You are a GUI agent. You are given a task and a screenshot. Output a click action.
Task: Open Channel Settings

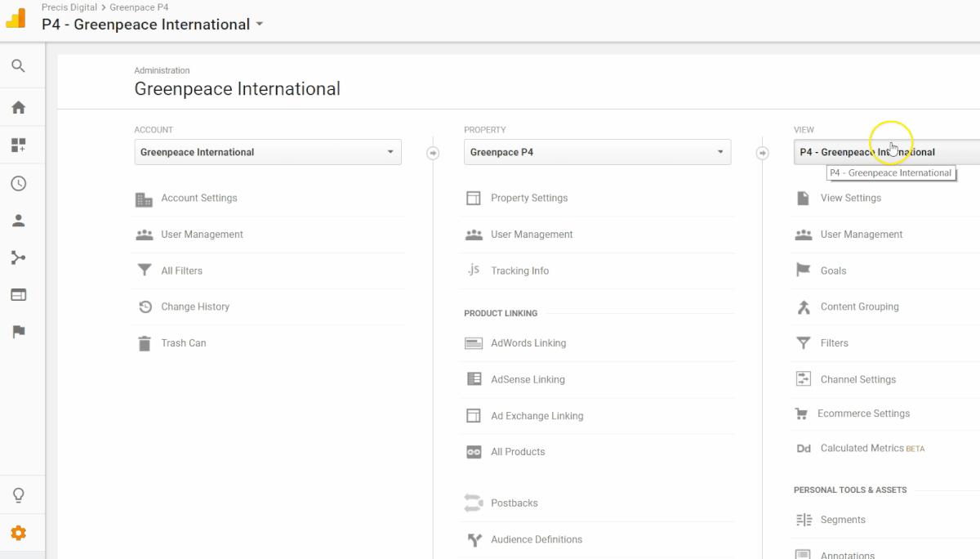point(858,379)
